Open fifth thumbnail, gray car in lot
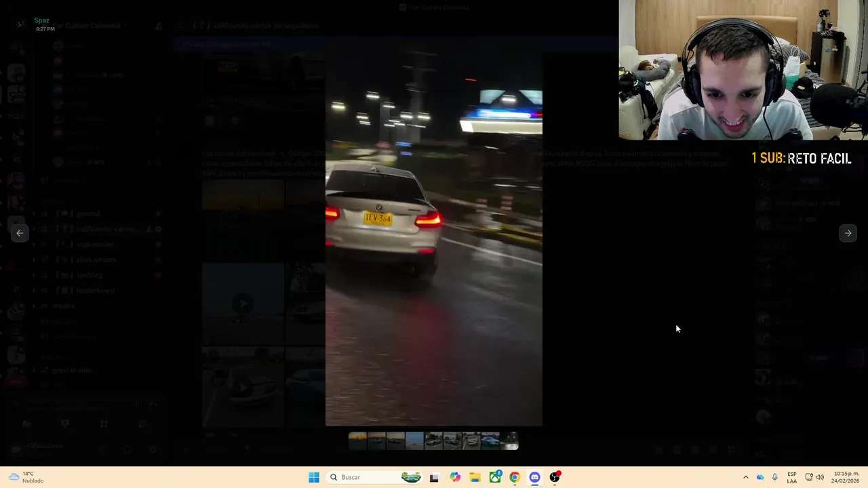Image resolution: width=868 pixels, height=488 pixels. (433, 441)
